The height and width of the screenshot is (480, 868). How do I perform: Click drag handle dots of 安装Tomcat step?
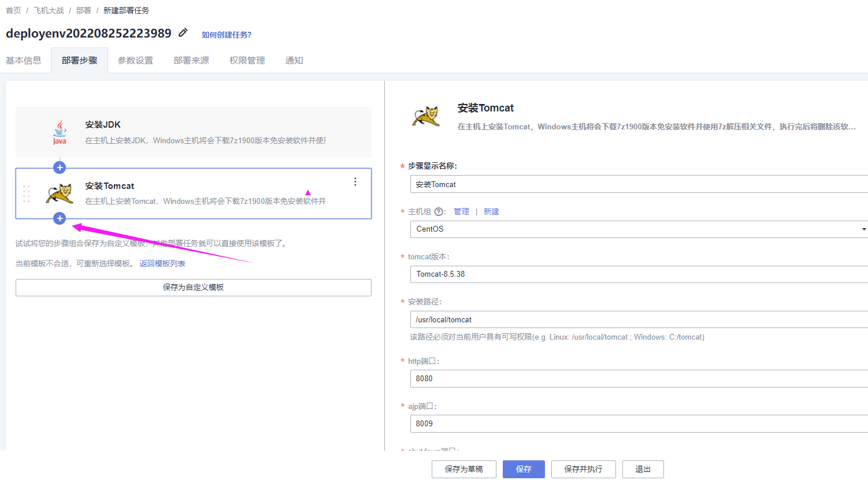click(26, 194)
